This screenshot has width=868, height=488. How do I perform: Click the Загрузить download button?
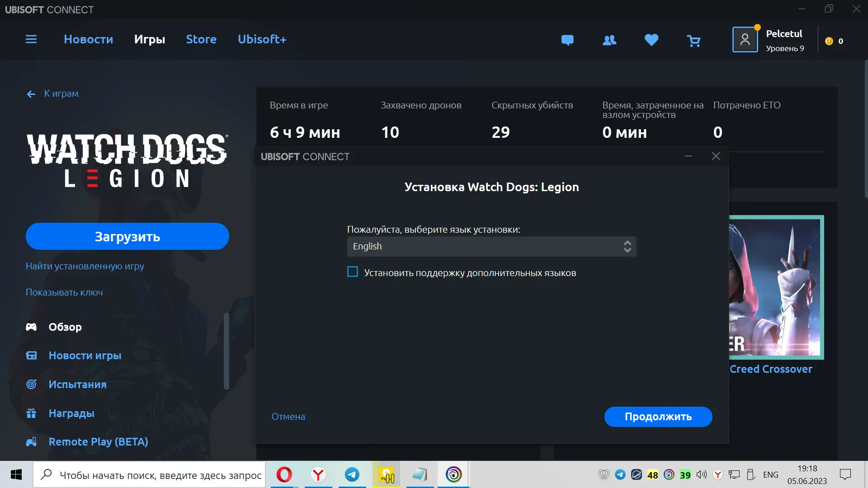(x=127, y=236)
